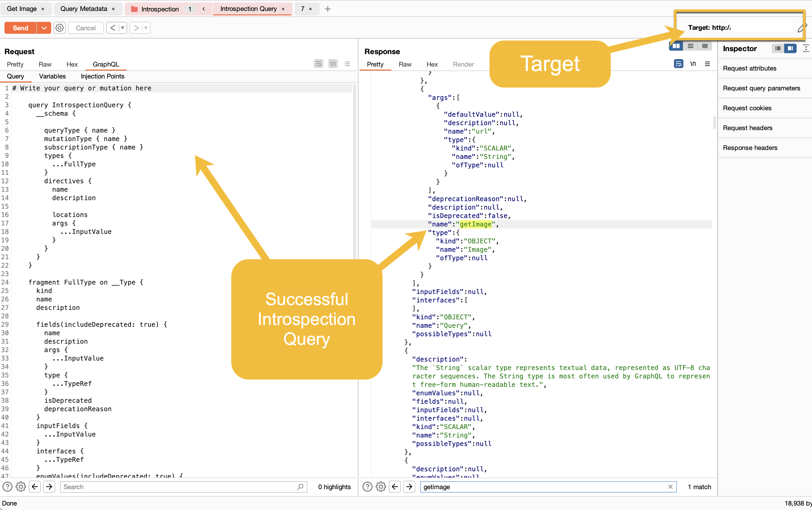
Task: Open the request panel hamburger menu
Action: coord(347,64)
